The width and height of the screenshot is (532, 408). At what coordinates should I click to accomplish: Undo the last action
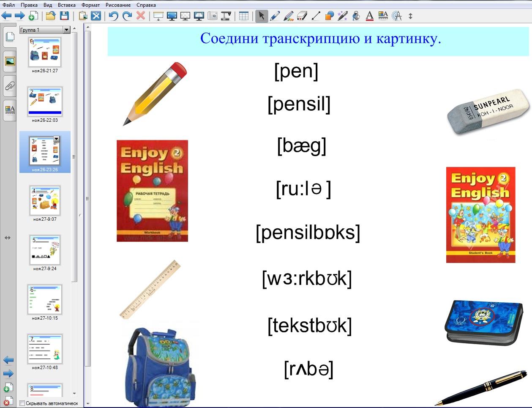click(113, 16)
